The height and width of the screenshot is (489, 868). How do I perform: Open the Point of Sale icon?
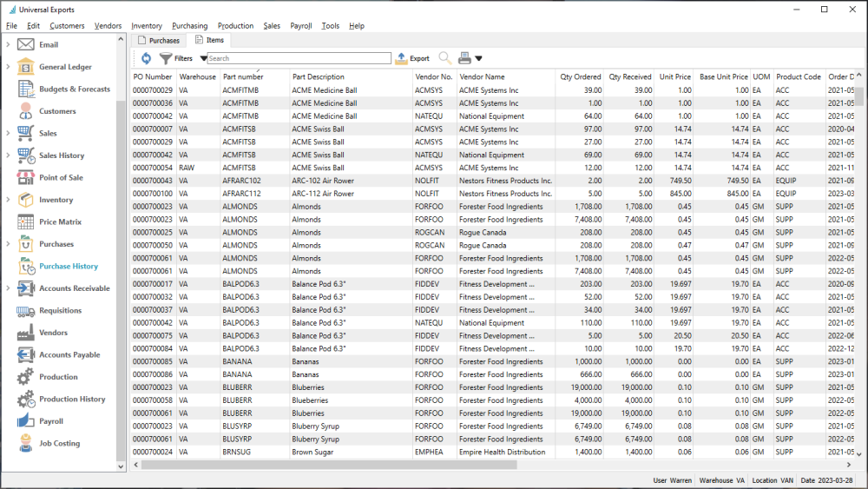tap(25, 177)
